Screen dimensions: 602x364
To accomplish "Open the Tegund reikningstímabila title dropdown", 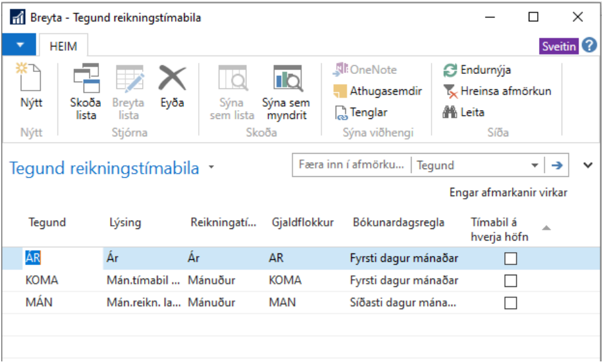I will pyautogui.click(x=212, y=169).
